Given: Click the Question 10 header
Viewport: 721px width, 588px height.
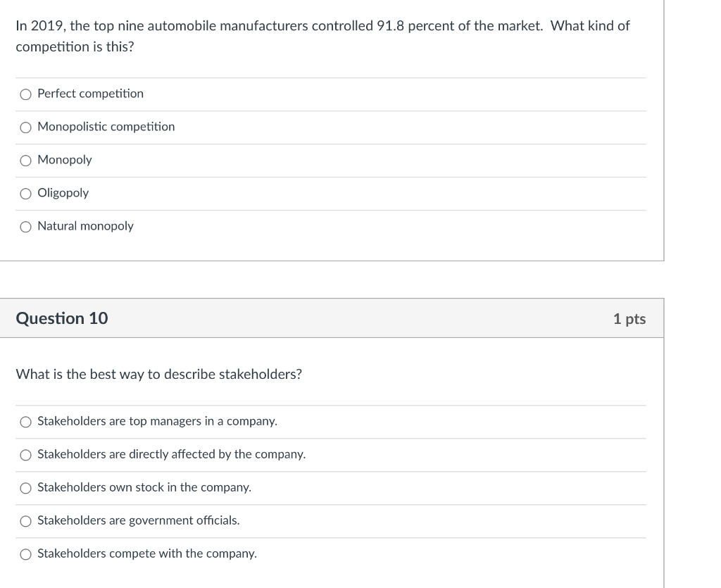Looking at the screenshot, I should point(61,318).
